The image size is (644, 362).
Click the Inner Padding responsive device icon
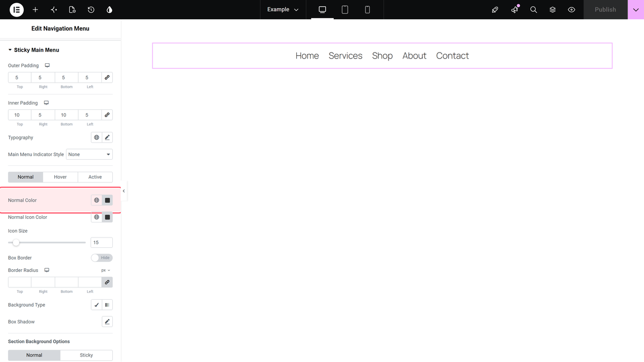click(46, 103)
